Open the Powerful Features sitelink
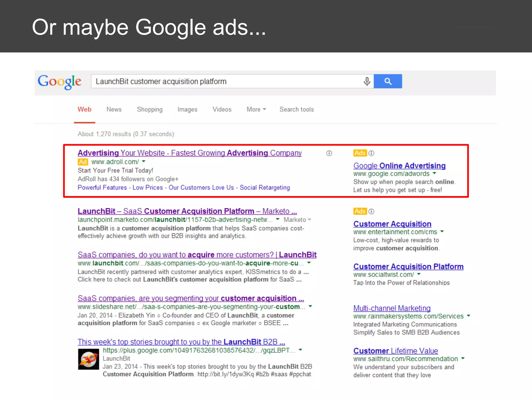The image size is (532, 399). (102, 188)
